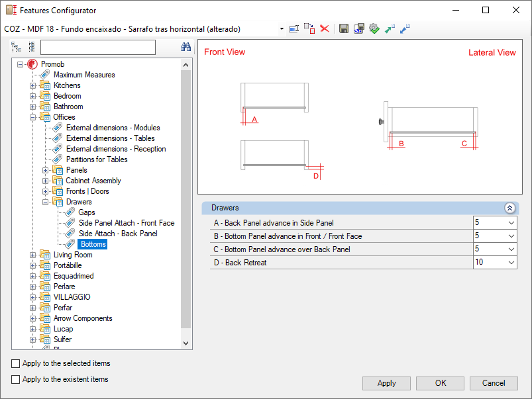Click the Lateral View diagram label
The height and width of the screenshot is (399, 532).
coord(492,52)
